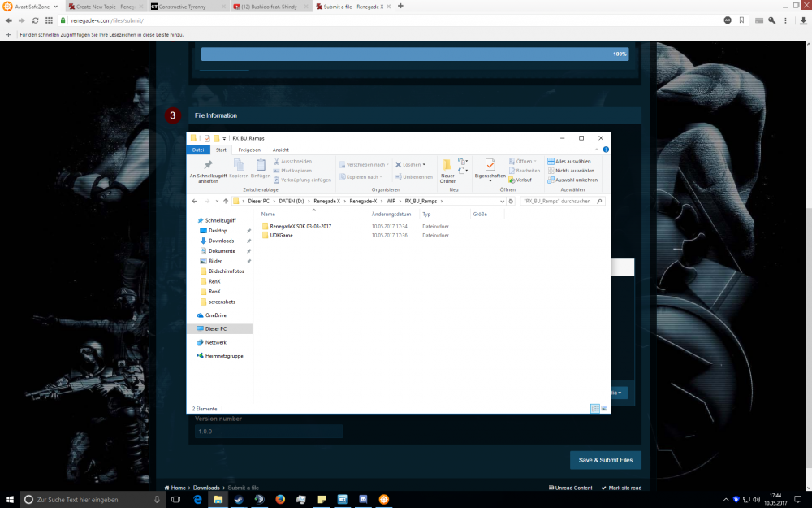Create a new folder with Neuer Ordner
Image resolution: width=812 pixels, height=508 pixels.
pos(447,171)
